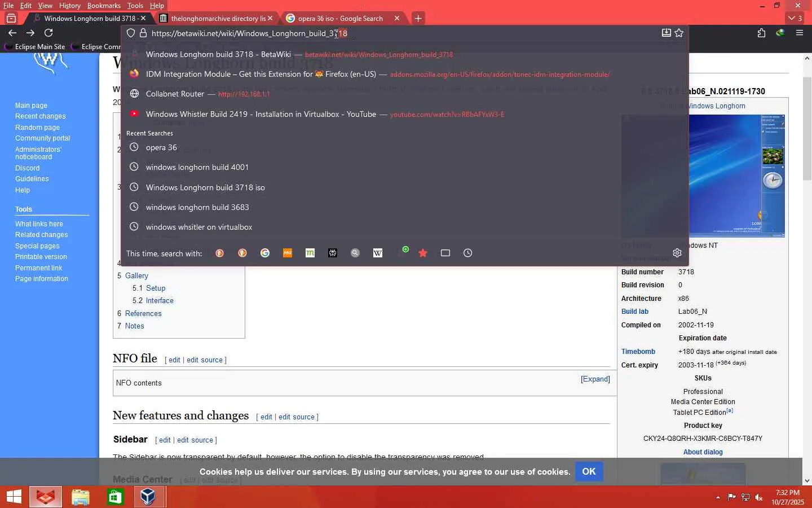812x508 pixels.
Task: Jump to Gallery section in contents
Action: click(136, 275)
